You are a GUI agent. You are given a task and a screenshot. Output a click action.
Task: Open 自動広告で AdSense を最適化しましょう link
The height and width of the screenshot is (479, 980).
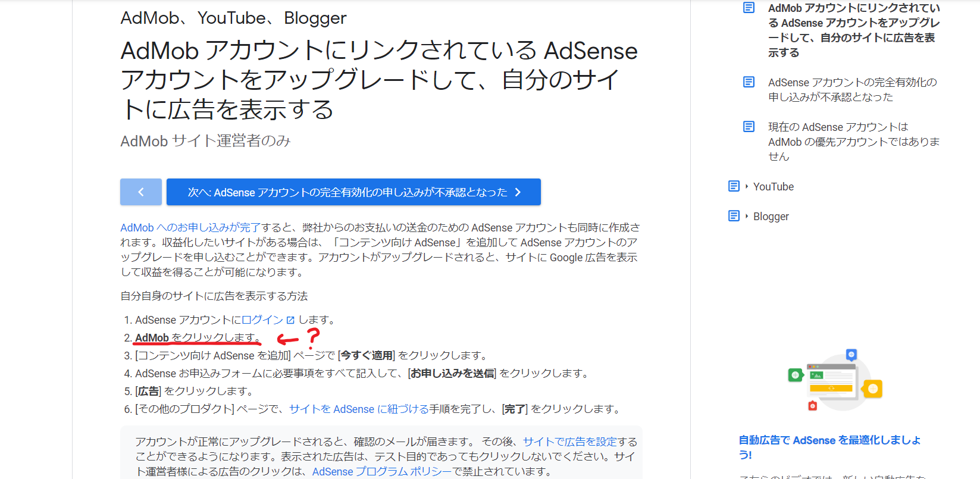coord(829,447)
